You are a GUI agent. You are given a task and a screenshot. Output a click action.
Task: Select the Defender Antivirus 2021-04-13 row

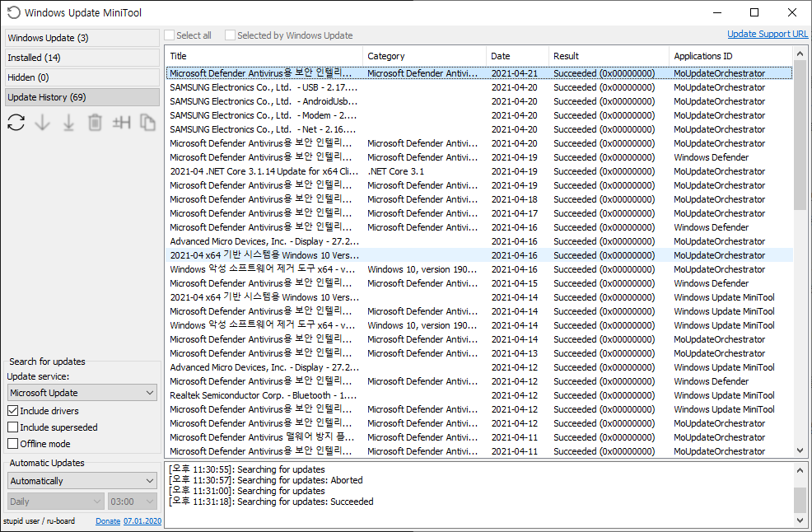pos(479,353)
